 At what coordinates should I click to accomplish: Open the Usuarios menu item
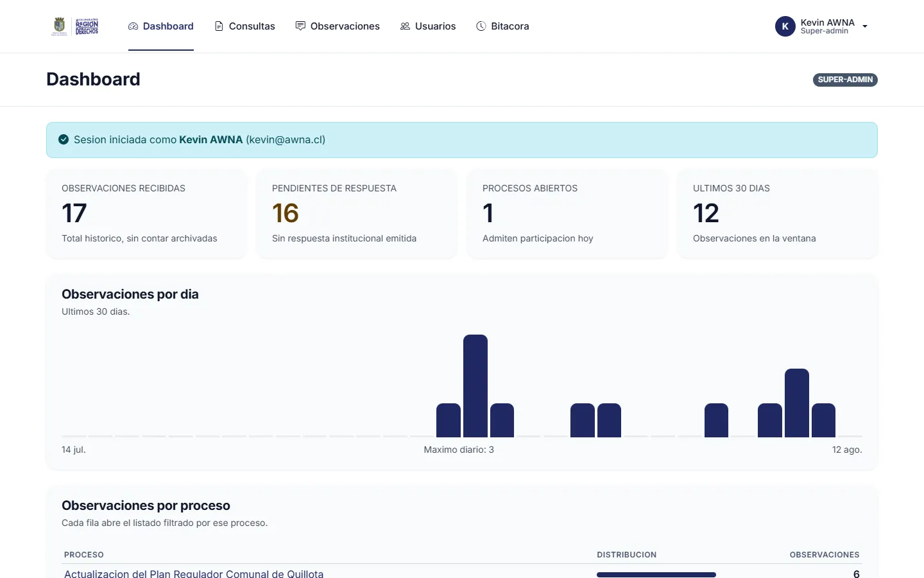428,26
